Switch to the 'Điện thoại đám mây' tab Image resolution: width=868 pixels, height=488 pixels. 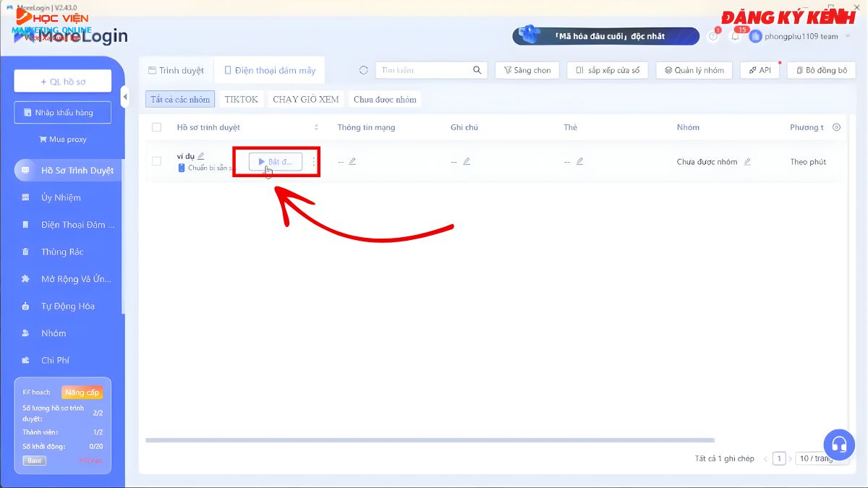270,70
